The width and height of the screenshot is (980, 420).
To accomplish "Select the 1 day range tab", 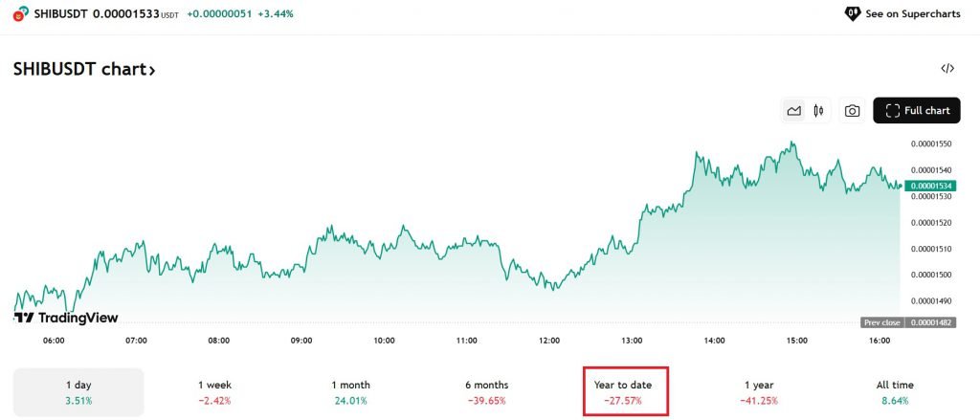I will (x=78, y=391).
